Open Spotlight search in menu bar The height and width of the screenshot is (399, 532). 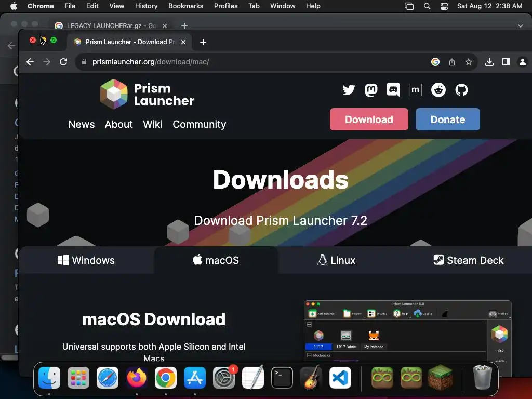click(x=427, y=6)
